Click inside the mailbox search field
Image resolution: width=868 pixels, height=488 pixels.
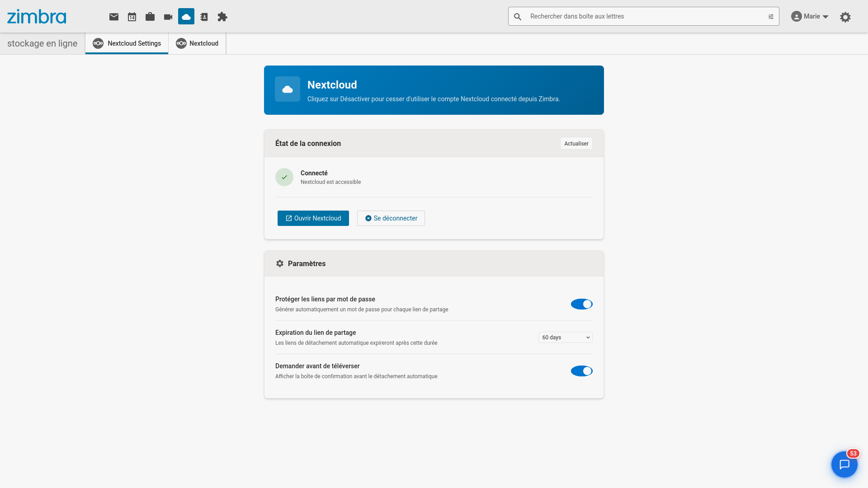pyautogui.click(x=633, y=16)
